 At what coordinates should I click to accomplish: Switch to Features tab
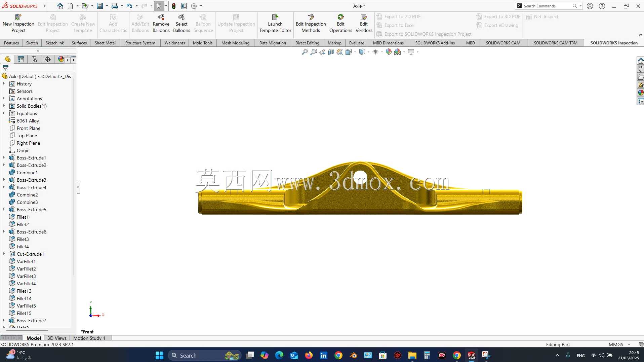[11, 43]
